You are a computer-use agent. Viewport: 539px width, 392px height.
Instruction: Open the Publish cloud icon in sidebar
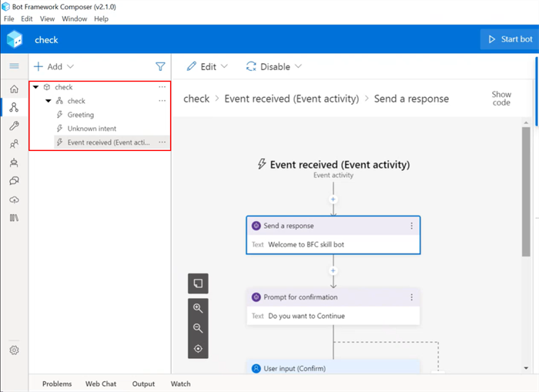[x=14, y=199]
